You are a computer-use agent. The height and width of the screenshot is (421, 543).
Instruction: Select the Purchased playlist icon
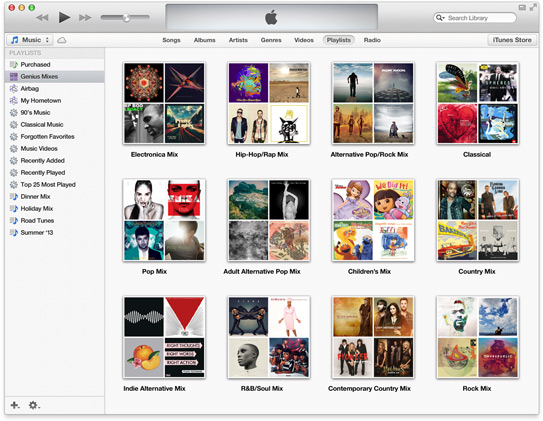click(14, 64)
